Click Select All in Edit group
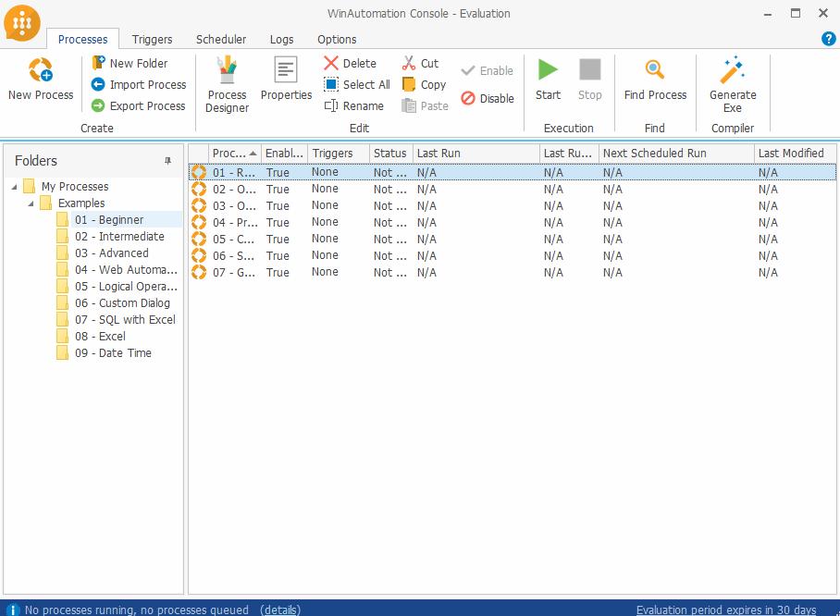This screenshot has width=840, height=616. 357,85
